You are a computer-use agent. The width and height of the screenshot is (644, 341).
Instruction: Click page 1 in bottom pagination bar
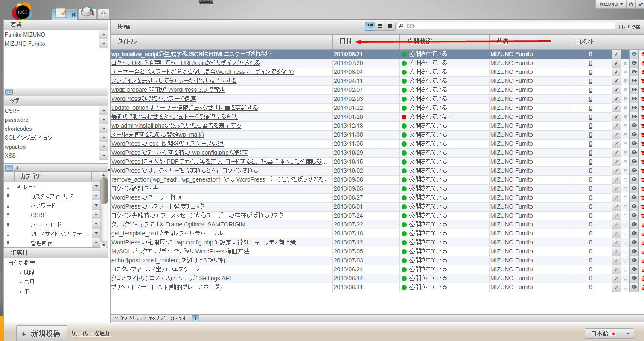pos(195,318)
